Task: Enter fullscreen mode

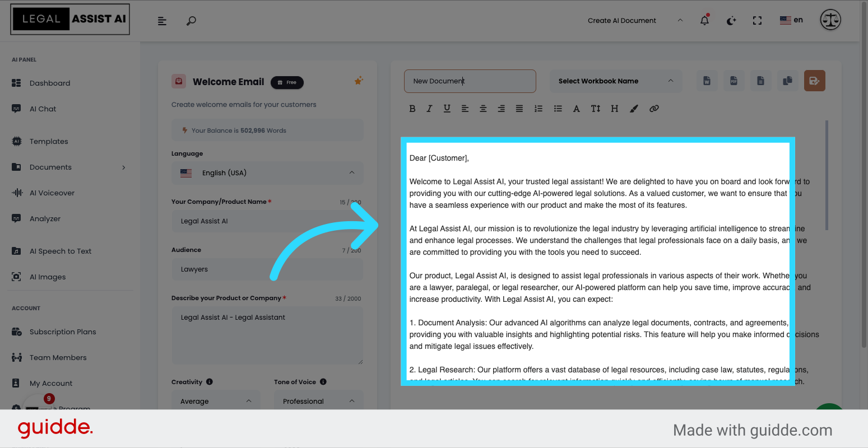Action: tap(758, 21)
